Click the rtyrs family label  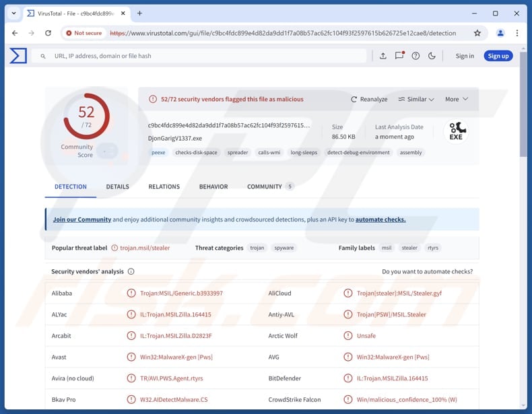432,248
